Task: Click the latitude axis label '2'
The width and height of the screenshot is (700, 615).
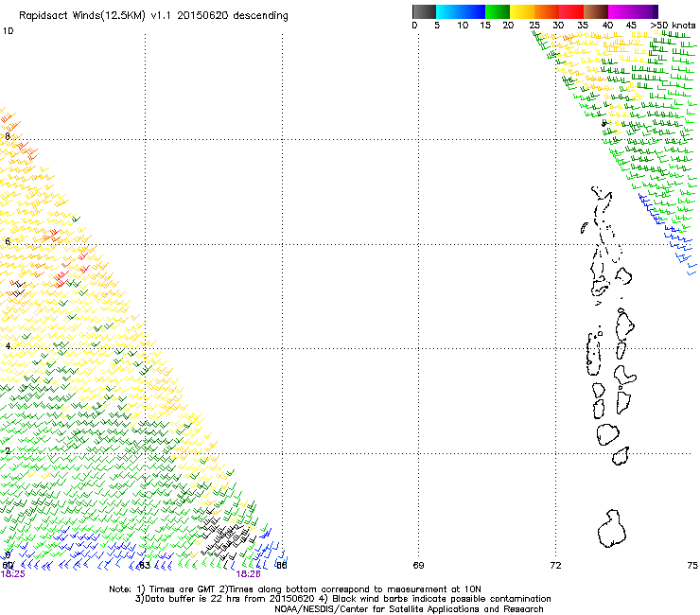Action: coord(8,450)
